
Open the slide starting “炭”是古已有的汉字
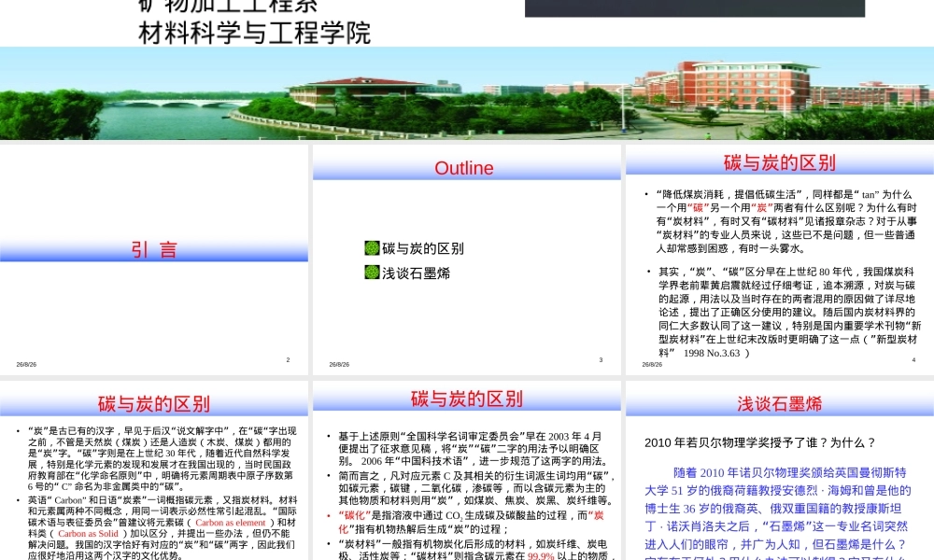[x=154, y=471]
